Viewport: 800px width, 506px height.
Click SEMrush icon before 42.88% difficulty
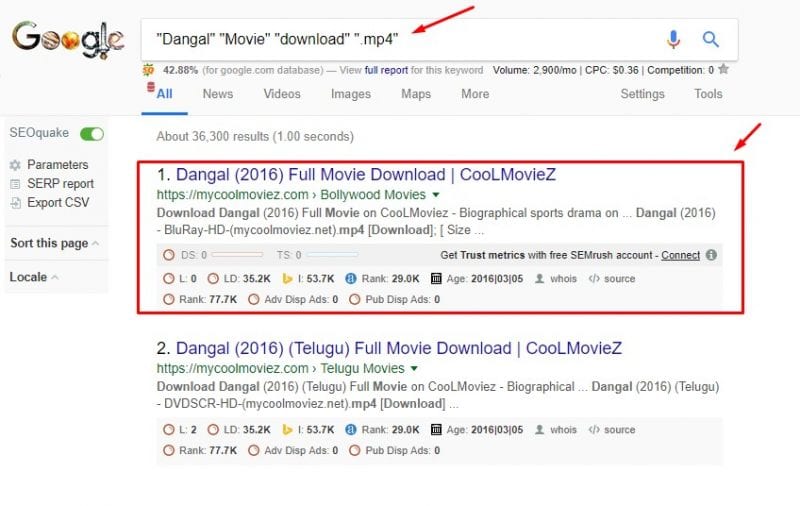pyautogui.click(x=148, y=70)
